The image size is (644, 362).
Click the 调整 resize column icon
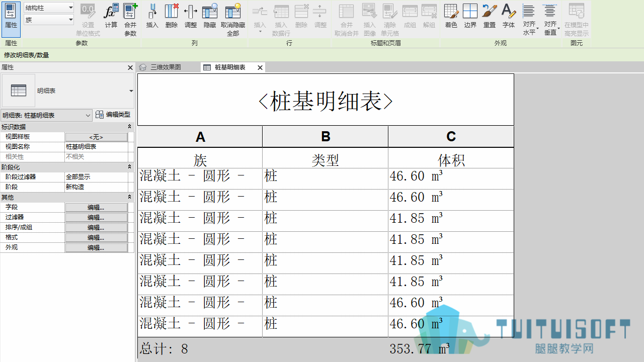pos(191,16)
